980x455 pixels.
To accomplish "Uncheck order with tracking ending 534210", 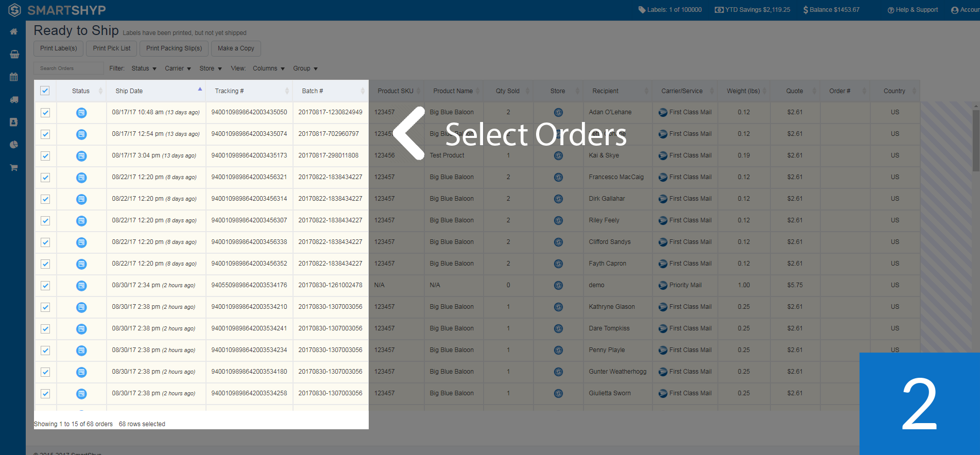I will click(x=45, y=307).
